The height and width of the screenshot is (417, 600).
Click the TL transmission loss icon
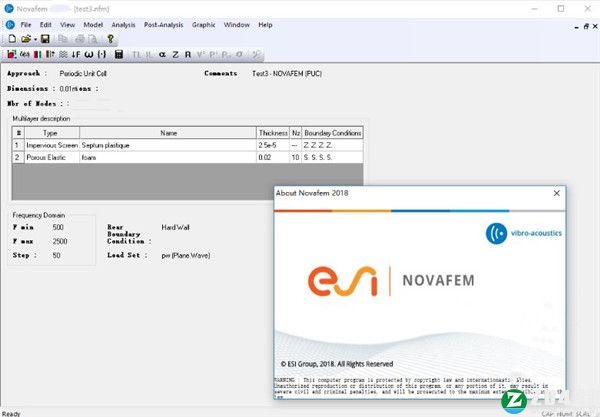pos(137,55)
